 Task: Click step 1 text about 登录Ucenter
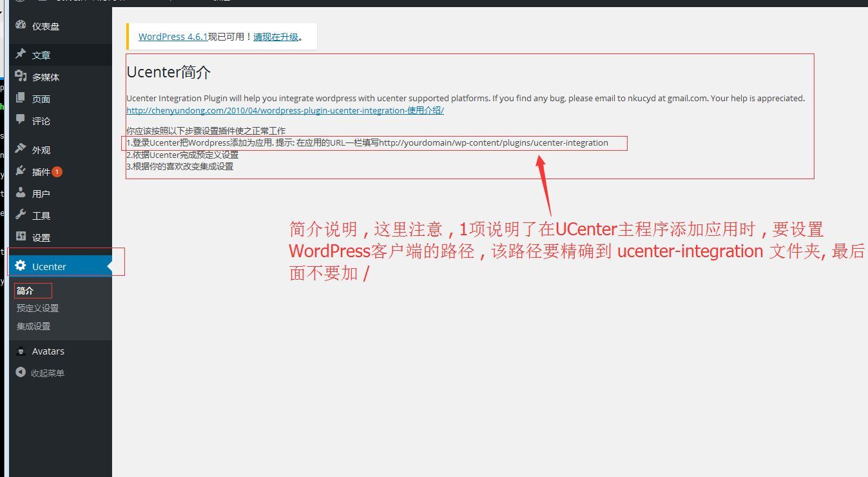(367, 142)
